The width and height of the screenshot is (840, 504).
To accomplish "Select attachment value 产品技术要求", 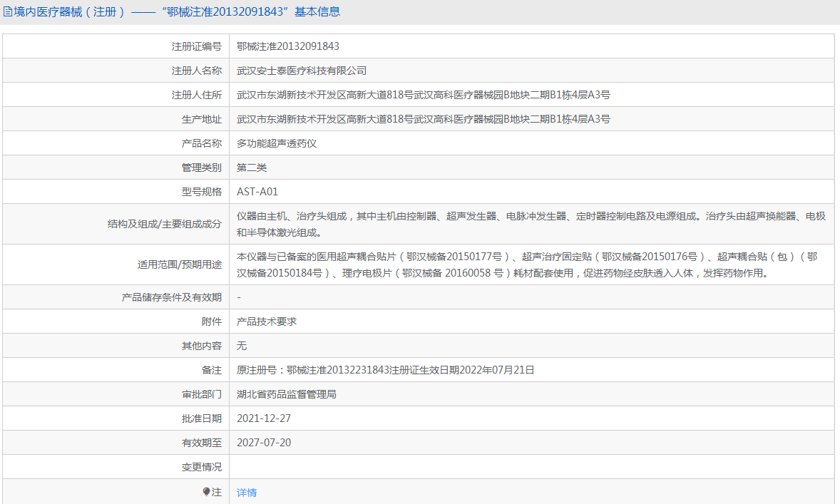I will tap(267, 322).
